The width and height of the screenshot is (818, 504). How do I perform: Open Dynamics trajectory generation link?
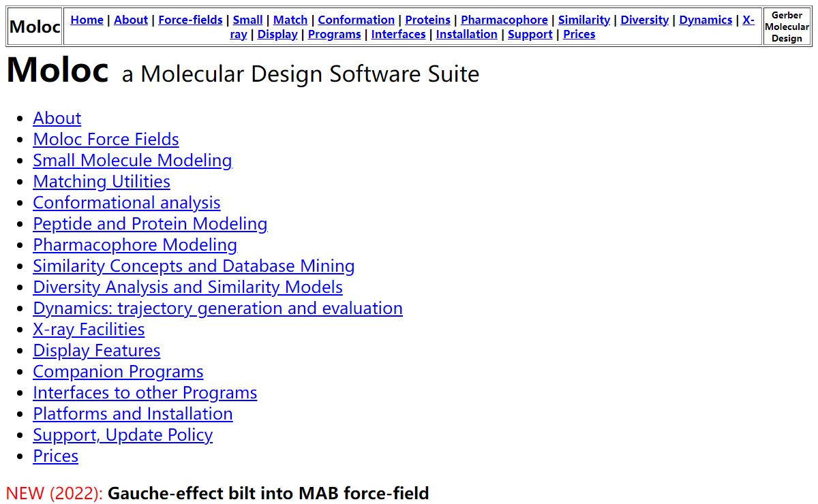[217, 309]
